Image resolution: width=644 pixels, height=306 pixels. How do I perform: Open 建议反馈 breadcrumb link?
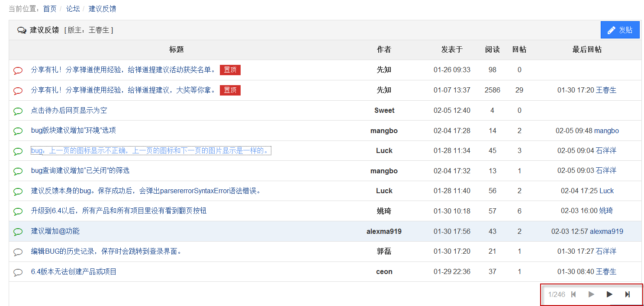[x=102, y=9]
